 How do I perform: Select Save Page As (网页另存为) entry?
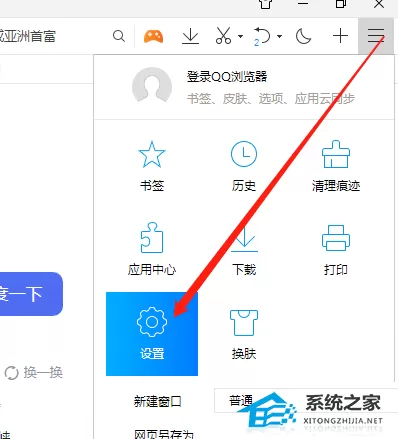[164, 434]
